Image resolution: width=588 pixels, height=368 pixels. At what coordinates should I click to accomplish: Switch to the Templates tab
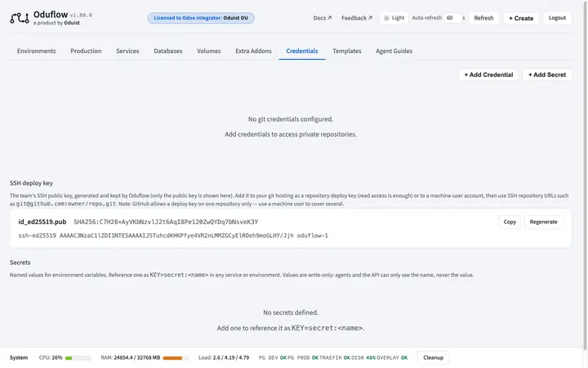pyautogui.click(x=347, y=51)
